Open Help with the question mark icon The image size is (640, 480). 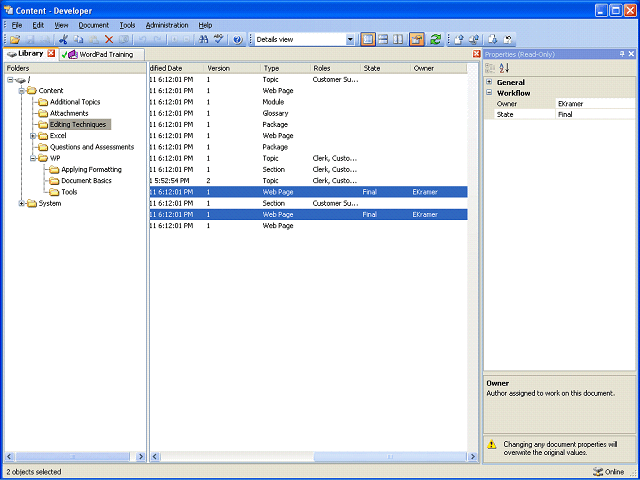click(x=238, y=40)
